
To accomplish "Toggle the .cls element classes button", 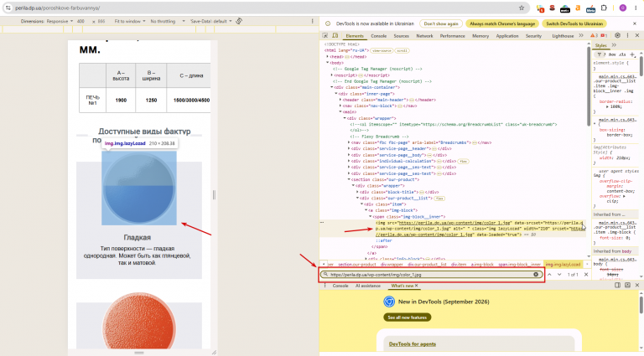I will coord(622,54).
